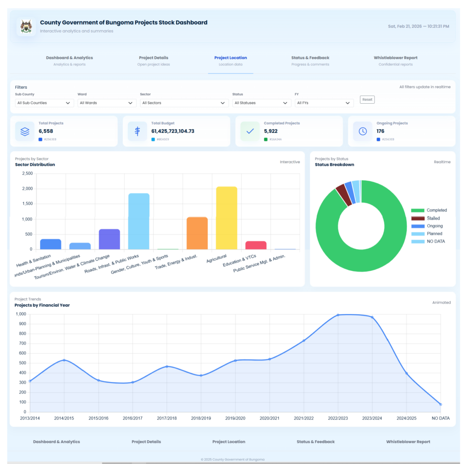Viewport: 467px width, 476px height.
Task: Click the Ongoing Projects clock icon
Action: [362, 132]
